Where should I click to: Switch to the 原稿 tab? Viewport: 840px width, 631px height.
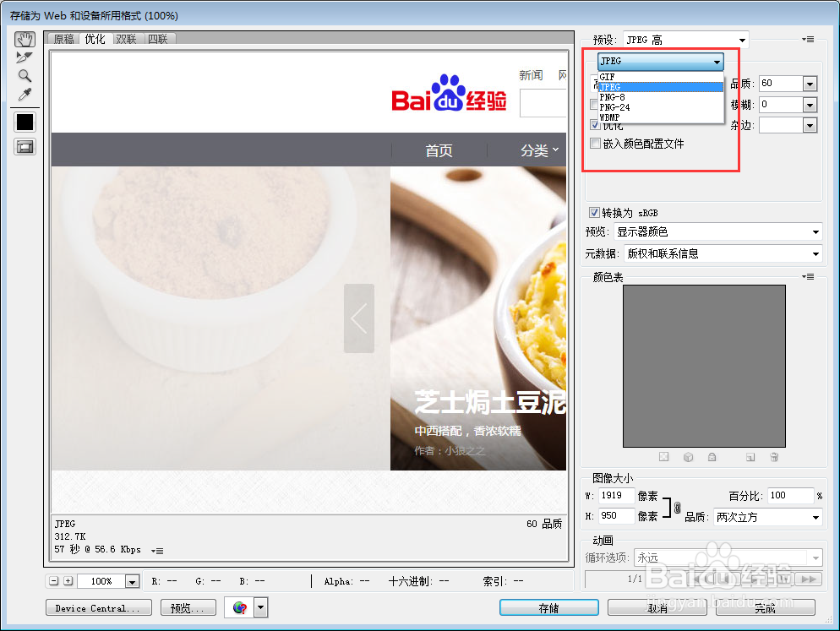63,39
